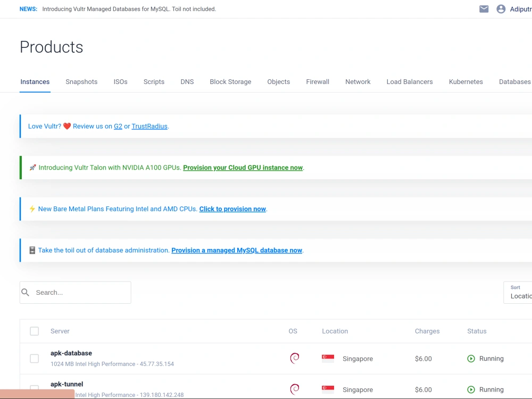Screen dimensions: 532x399
Task: Open the Network tab
Action: [x=358, y=82]
